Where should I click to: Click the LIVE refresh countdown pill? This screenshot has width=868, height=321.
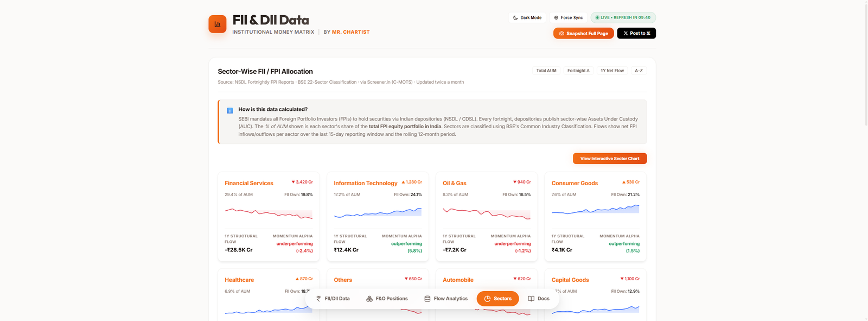point(623,17)
